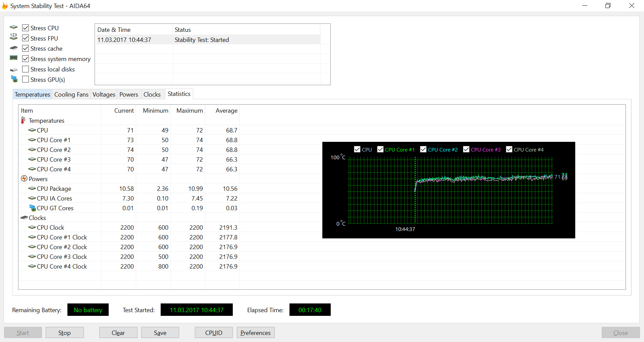Toggle CPU Core #1 graph legend checkbox
This screenshot has height=342, width=644.
click(380, 149)
